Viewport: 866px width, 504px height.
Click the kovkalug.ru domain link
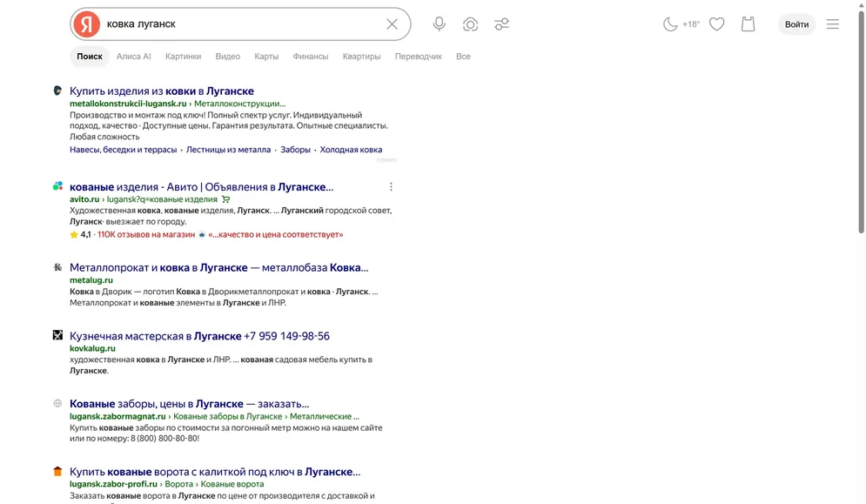pos(92,349)
